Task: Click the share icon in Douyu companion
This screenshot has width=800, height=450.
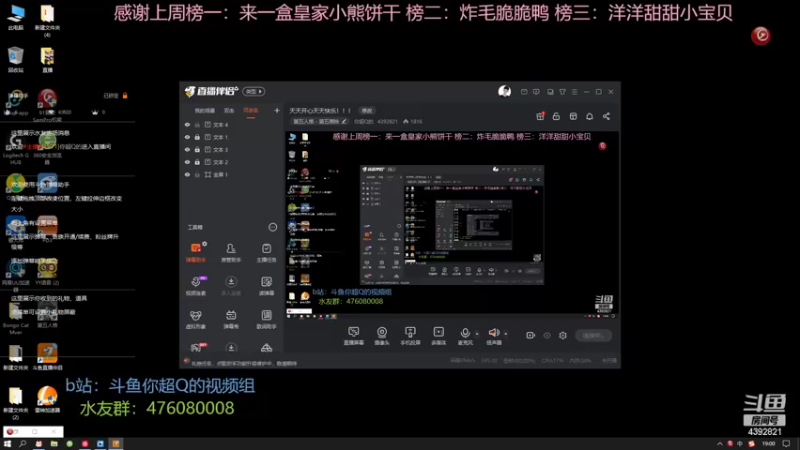Action: point(606,116)
